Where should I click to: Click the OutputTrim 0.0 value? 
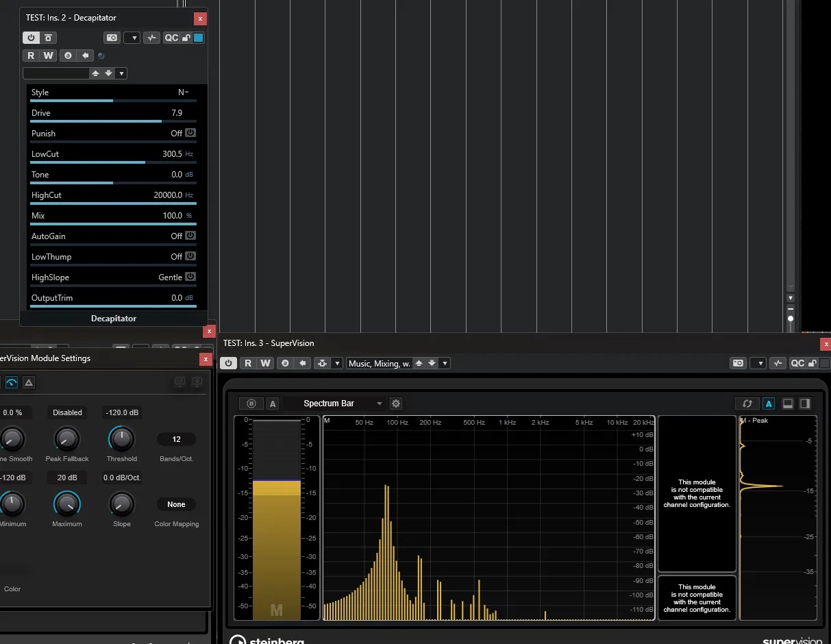pyautogui.click(x=177, y=298)
